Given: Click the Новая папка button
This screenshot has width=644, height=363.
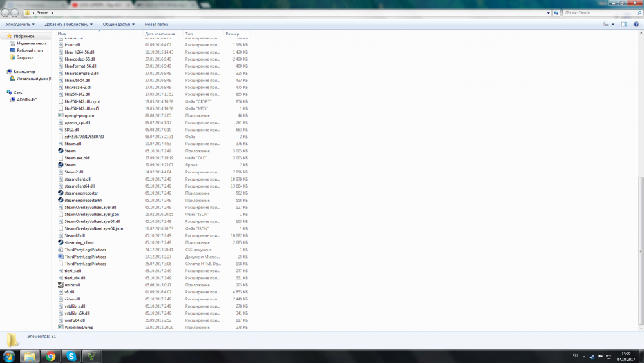Looking at the screenshot, I should pyautogui.click(x=156, y=25).
